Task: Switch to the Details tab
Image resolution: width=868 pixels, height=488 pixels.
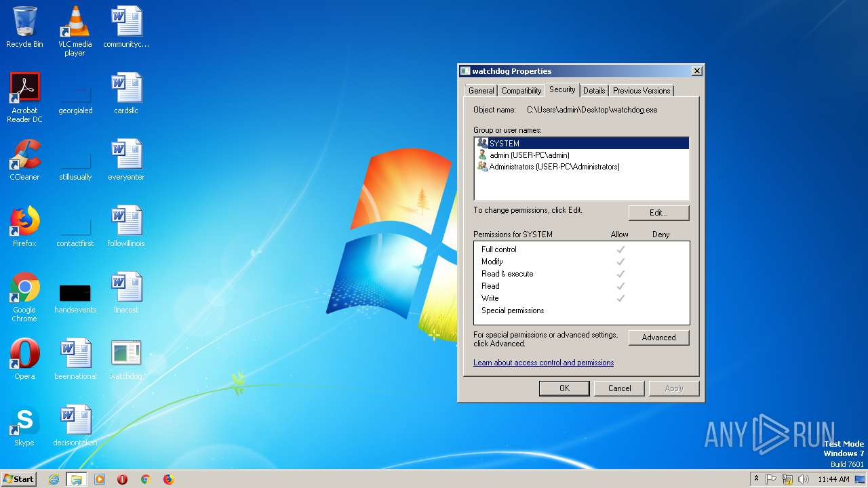Action: [x=594, y=91]
